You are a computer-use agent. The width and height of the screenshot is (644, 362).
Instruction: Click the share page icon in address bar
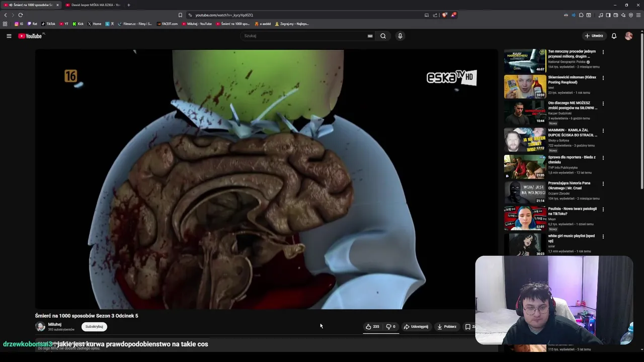pyautogui.click(x=435, y=15)
